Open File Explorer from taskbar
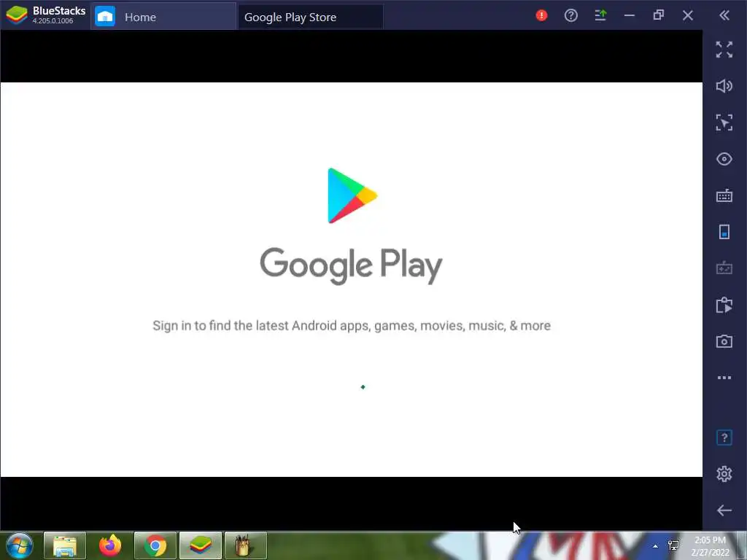The height and width of the screenshot is (560, 747). point(65,545)
